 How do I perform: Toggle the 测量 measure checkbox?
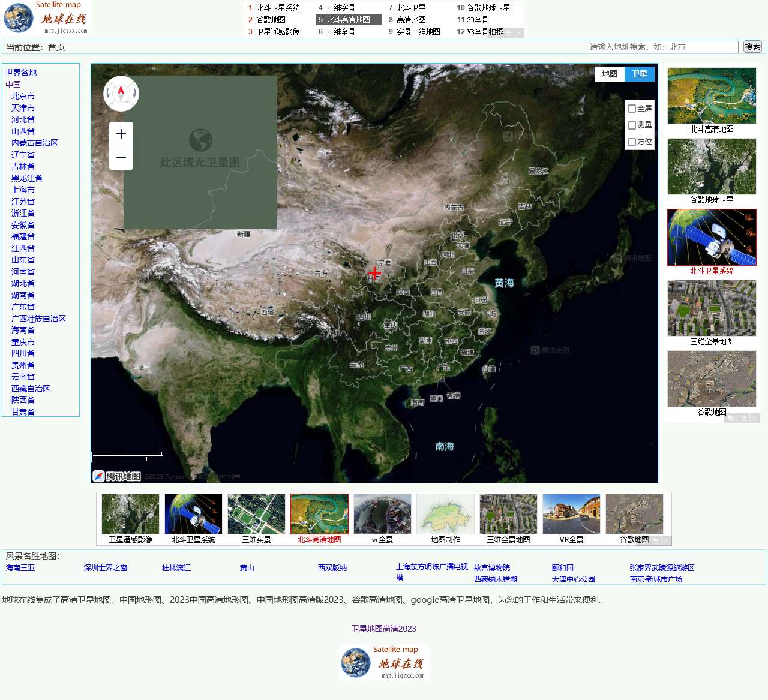pos(632,125)
